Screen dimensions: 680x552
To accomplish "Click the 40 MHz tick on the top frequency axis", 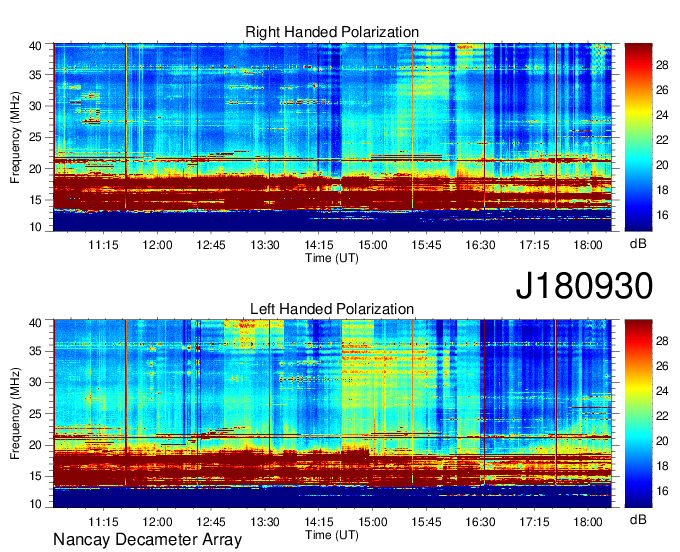I will [x=35, y=46].
